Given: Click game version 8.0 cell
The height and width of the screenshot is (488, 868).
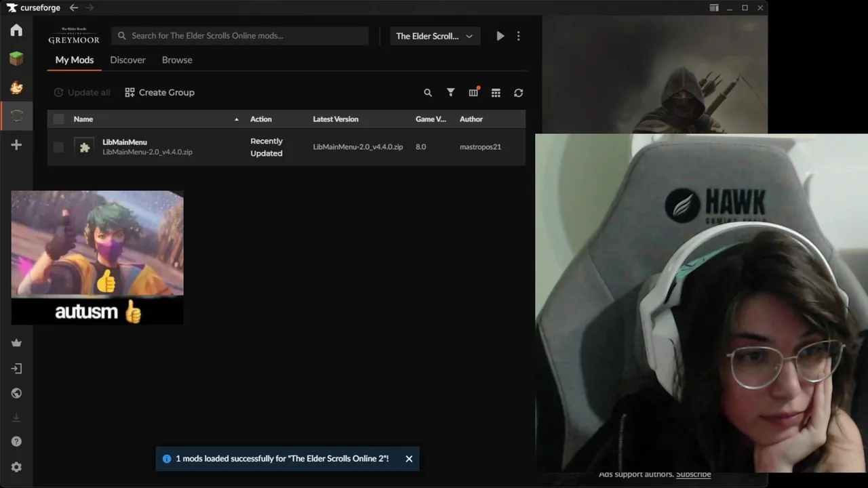Looking at the screenshot, I should coord(420,147).
